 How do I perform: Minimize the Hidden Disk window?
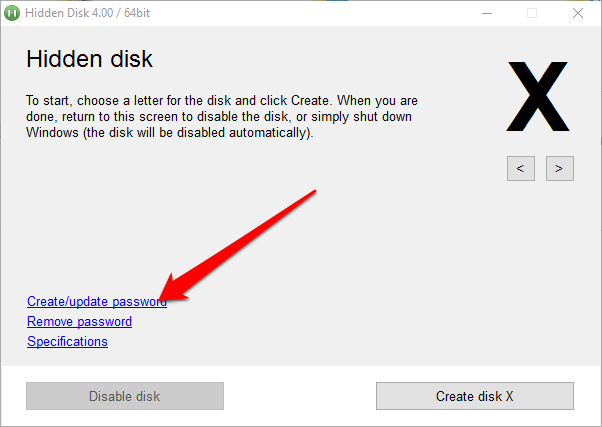pos(486,14)
